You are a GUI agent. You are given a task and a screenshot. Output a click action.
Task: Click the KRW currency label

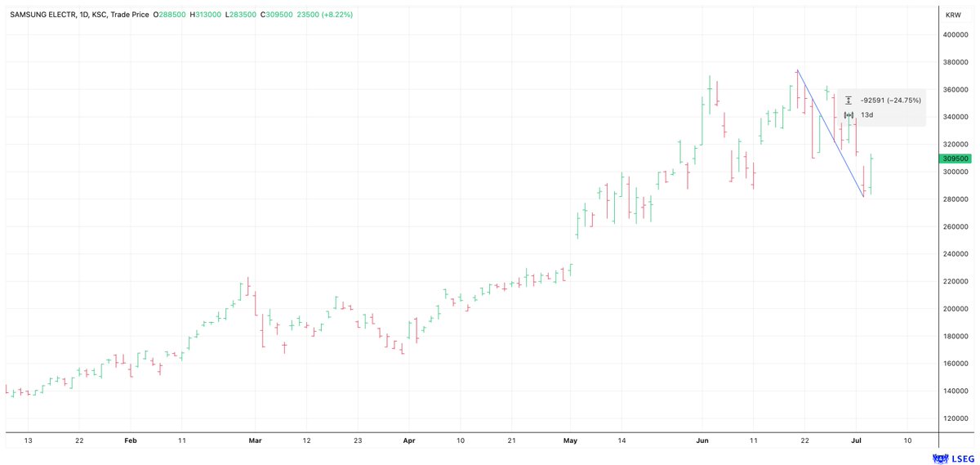pyautogui.click(x=952, y=16)
